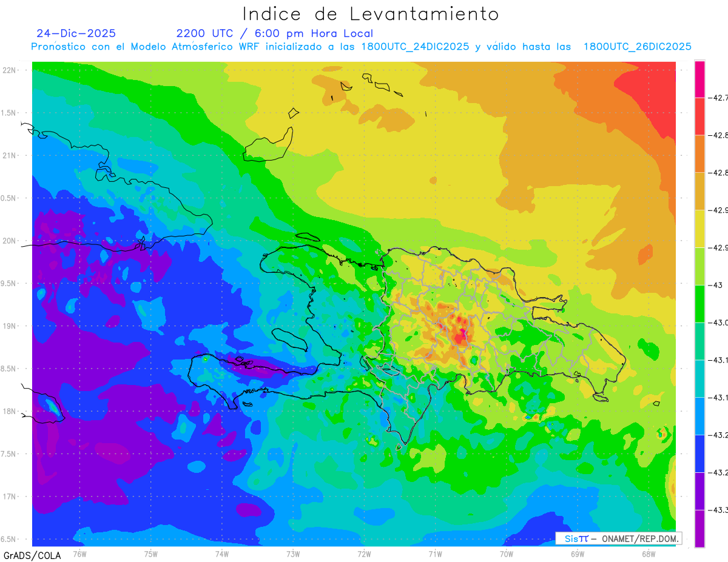Click the "75W" longitude axis label
Screen dimensions: 728x562
point(151,554)
